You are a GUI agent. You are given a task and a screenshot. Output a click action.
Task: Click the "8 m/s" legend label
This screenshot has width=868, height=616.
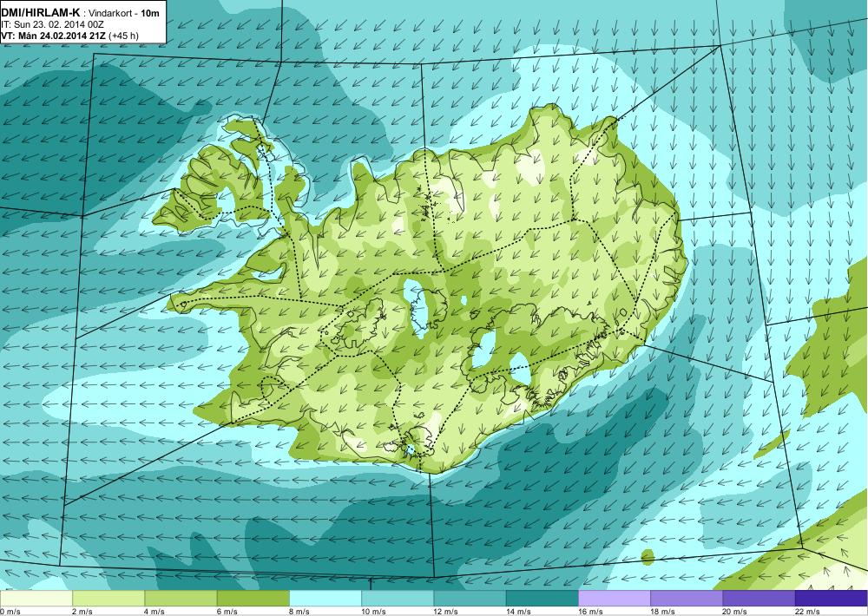click(x=299, y=612)
